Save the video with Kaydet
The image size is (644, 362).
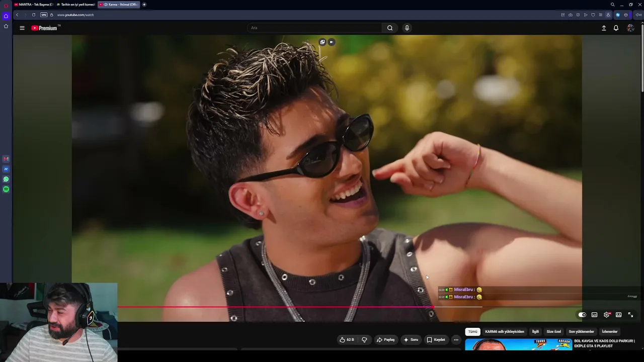point(436,340)
